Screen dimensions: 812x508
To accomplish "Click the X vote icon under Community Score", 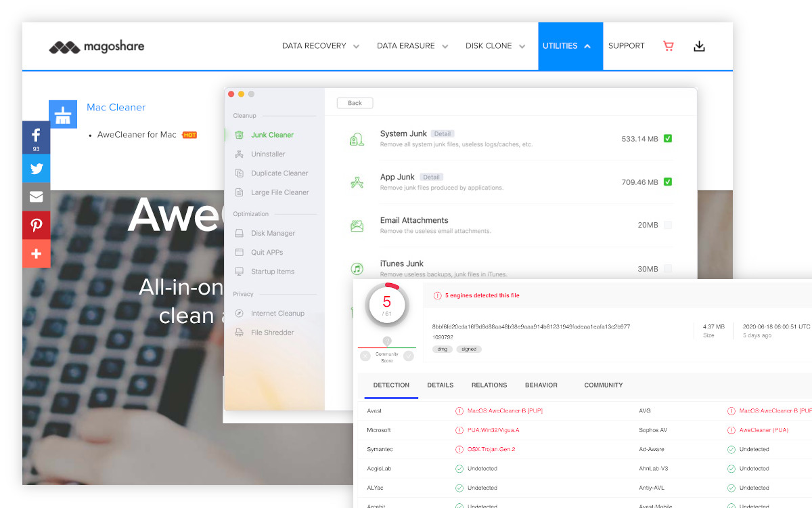I will pos(365,356).
